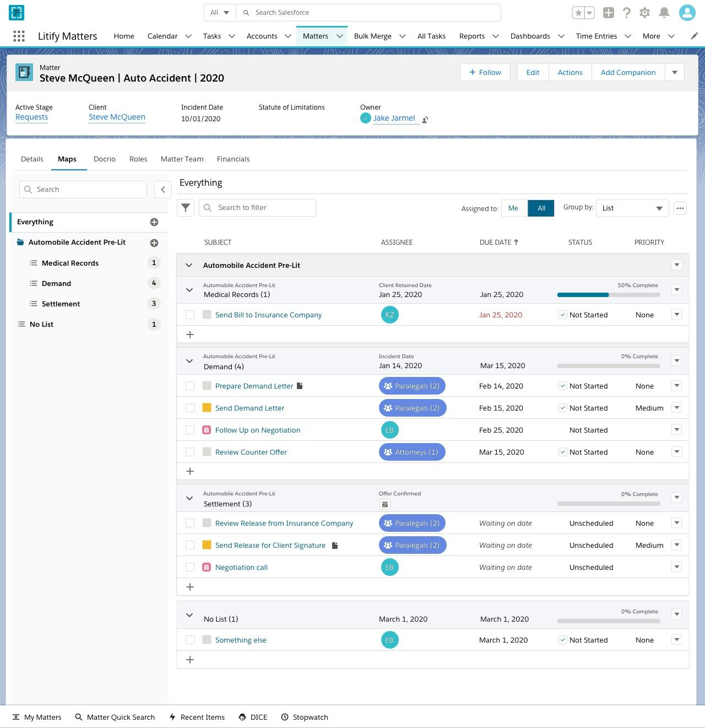The image size is (705, 728).
Task: Collapse the sidebar with the left chevron button
Action: click(x=162, y=190)
